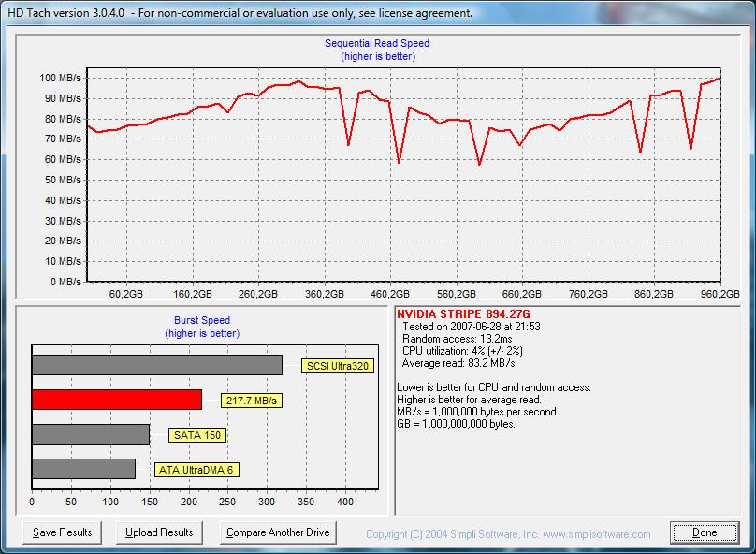Click the 100 MB/s axis label

tap(61, 78)
